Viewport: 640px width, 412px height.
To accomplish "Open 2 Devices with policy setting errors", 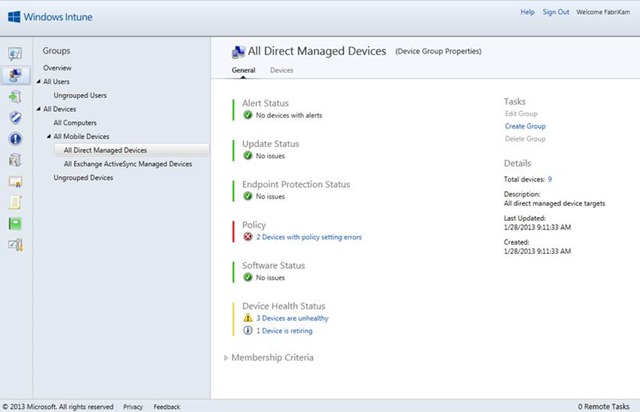I will [309, 237].
